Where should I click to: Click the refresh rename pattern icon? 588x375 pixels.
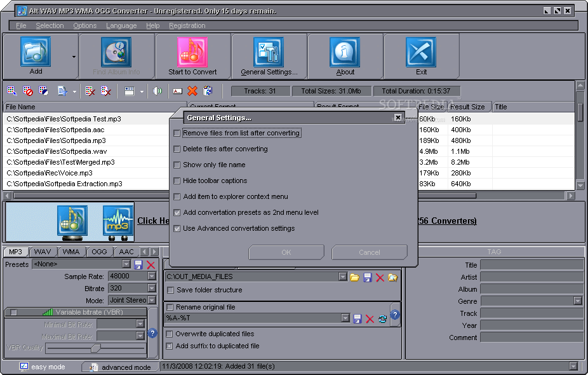point(382,318)
